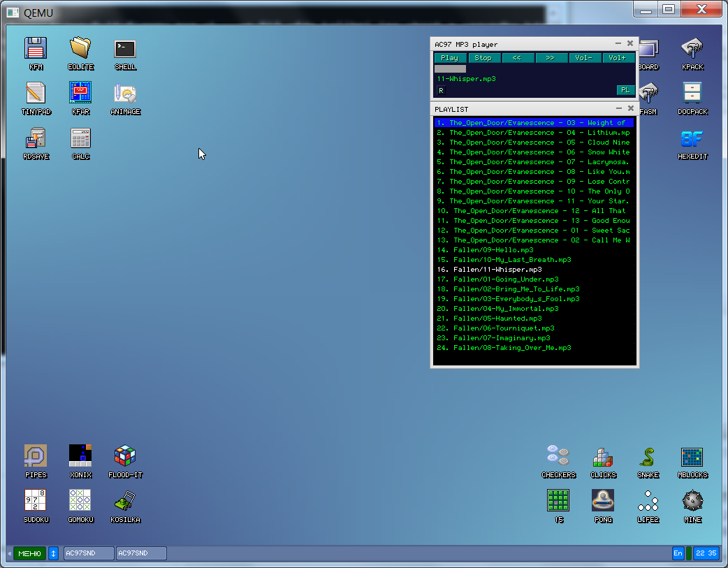Viewport: 728px width, 568px height.
Task: Click the gray playback progress bar
Action: pos(449,68)
